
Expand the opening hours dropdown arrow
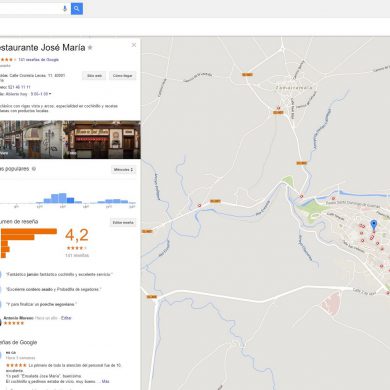tap(50, 94)
